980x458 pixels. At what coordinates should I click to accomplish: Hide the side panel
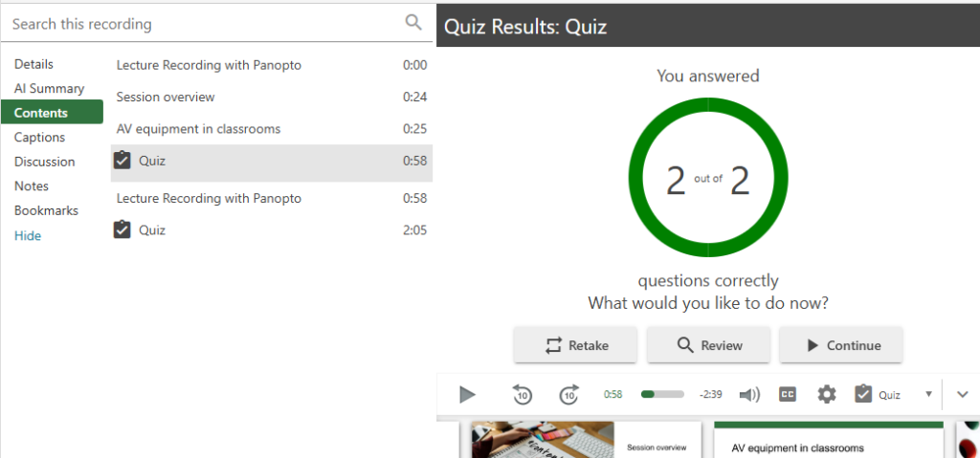[x=28, y=235]
